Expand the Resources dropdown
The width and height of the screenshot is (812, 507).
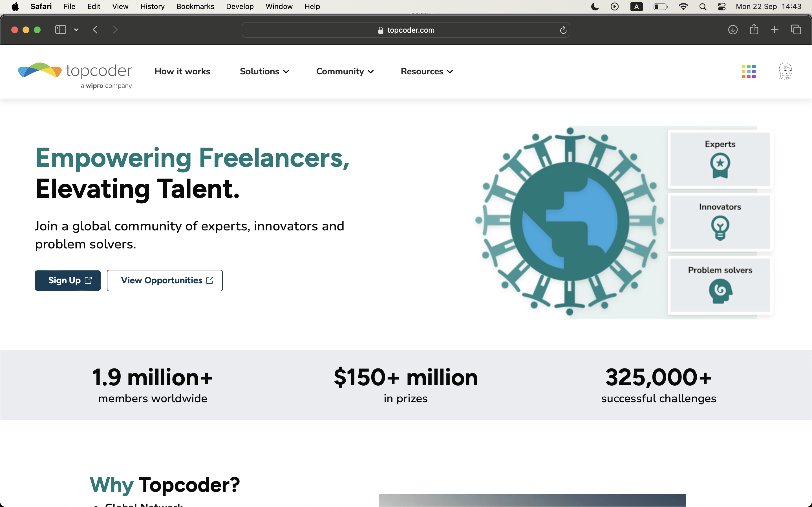(427, 72)
